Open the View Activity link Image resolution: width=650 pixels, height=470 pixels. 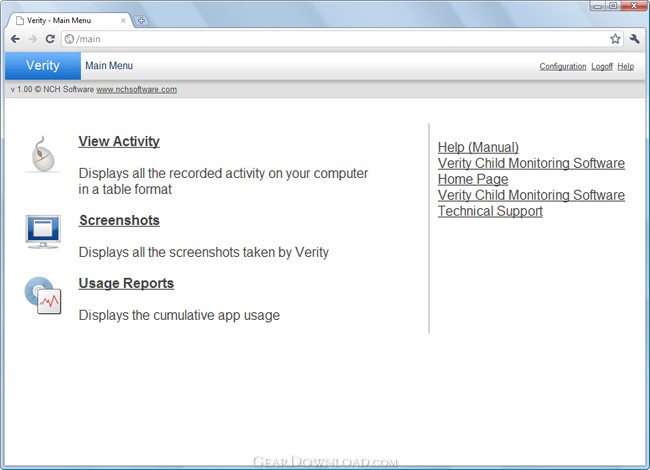pos(119,141)
